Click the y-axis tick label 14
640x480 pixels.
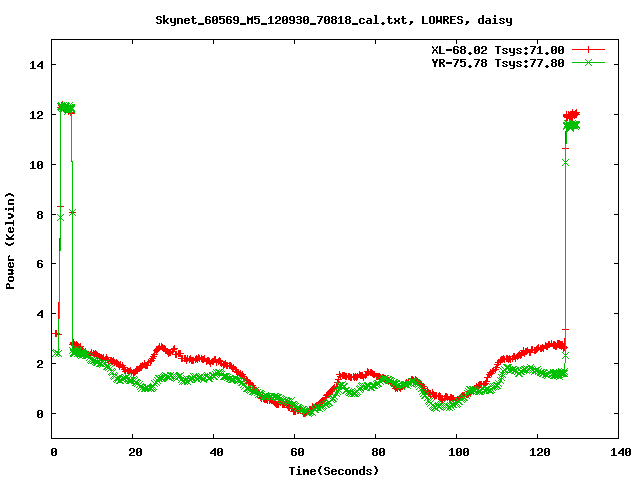[x=36, y=65]
